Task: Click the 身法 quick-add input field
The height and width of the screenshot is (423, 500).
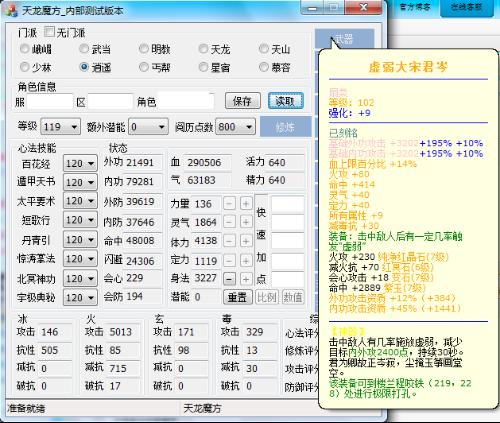Action: 287,279
